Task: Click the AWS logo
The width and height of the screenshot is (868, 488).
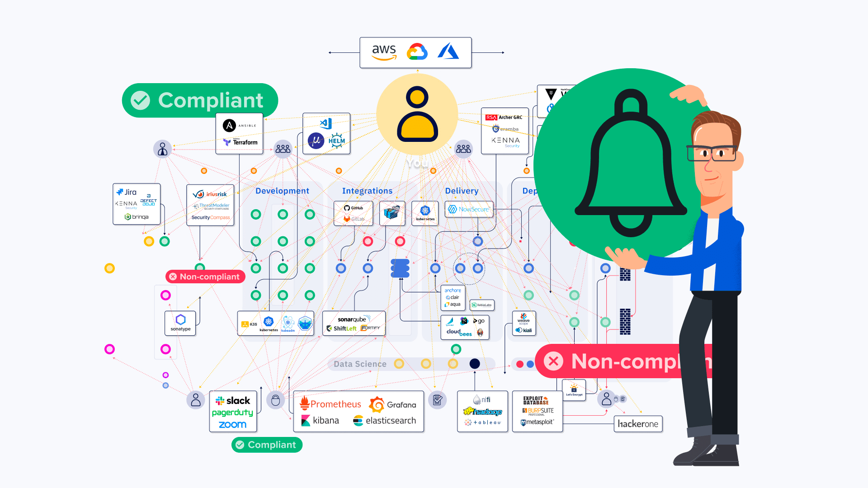Action: 384,52
